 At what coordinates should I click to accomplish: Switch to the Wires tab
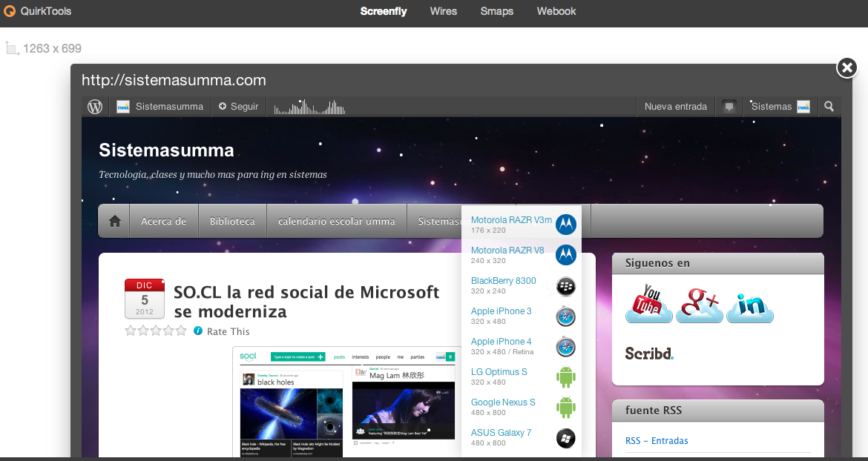point(443,11)
